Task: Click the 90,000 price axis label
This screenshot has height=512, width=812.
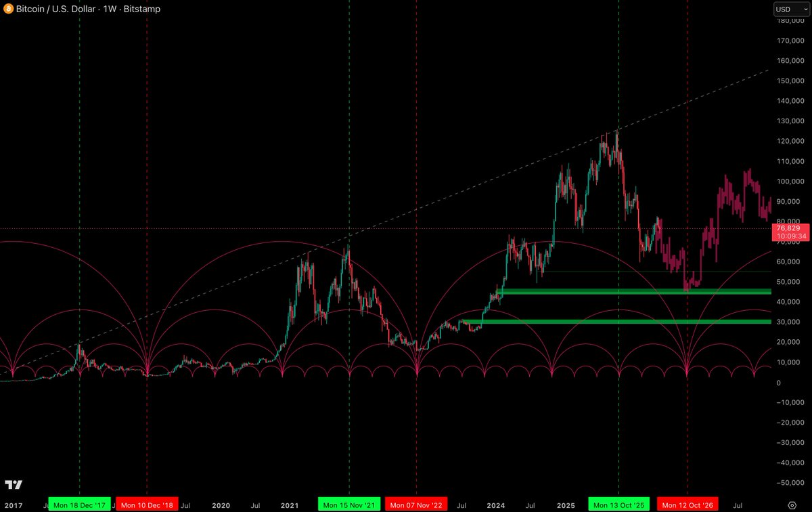Action: (x=790, y=201)
